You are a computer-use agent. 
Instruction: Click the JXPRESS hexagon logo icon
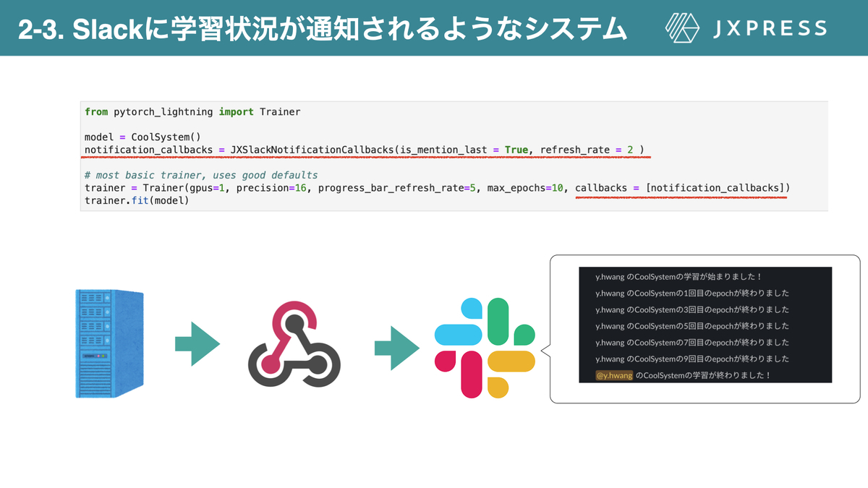point(681,28)
